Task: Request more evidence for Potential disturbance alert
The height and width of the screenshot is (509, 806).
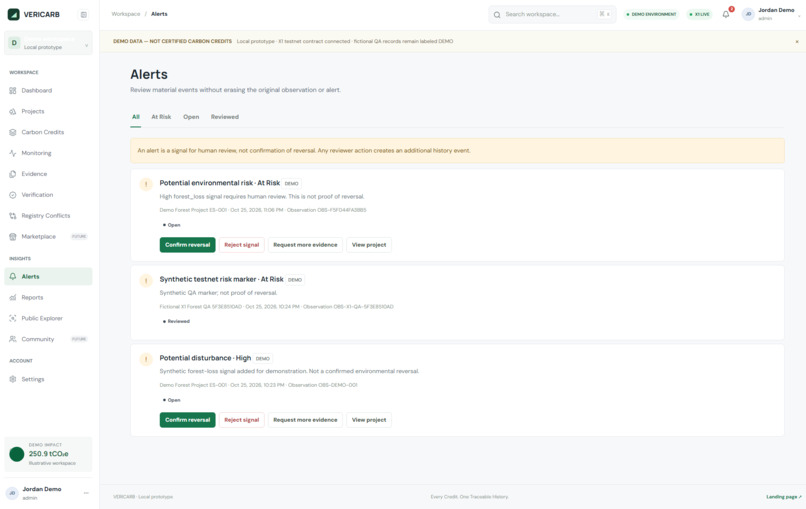Action: [x=305, y=420]
